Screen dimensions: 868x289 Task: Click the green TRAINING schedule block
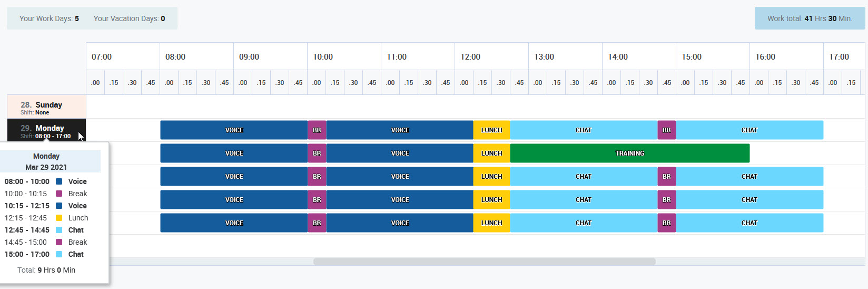click(x=629, y=153)
